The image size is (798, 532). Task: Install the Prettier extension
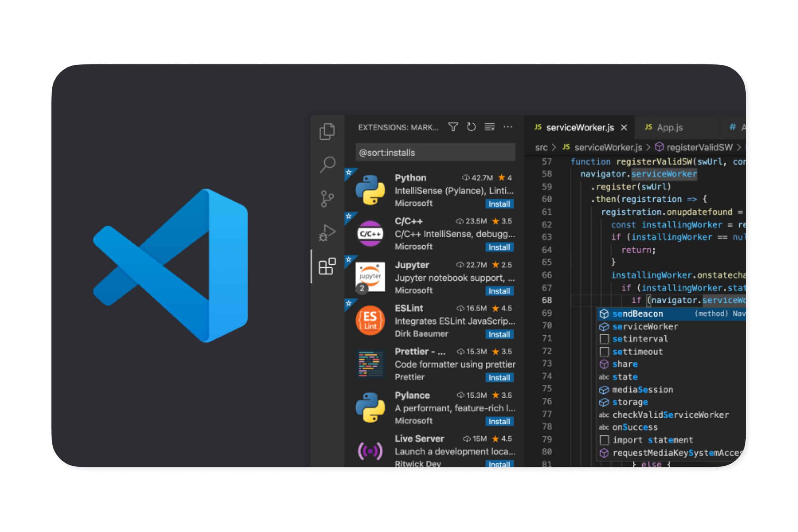(499, 378)
